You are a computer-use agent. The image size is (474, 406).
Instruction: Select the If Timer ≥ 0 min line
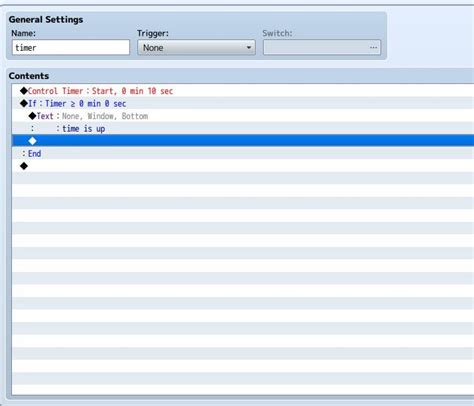point(243,103)
